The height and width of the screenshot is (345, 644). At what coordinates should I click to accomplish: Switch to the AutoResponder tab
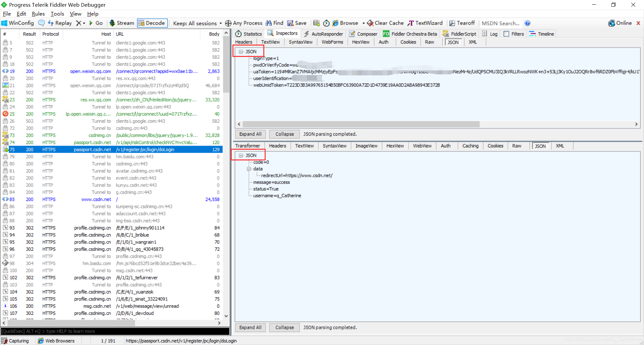[323, 34]
